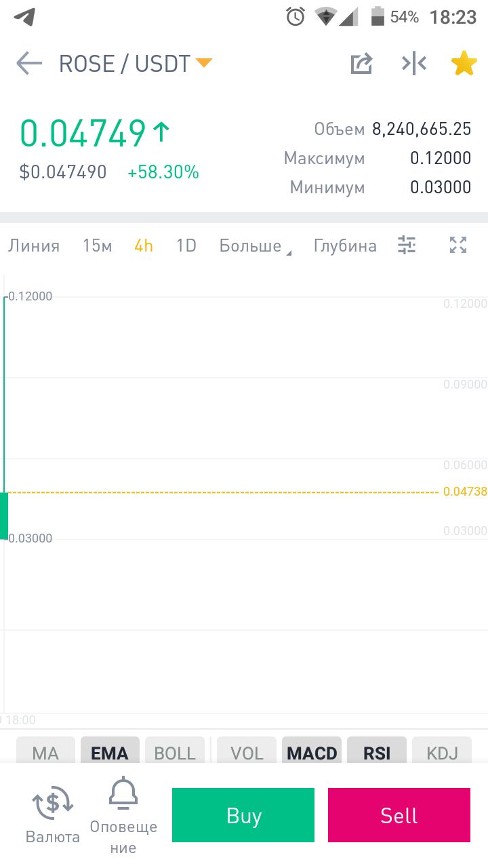This screenshot has height=868, width=488.
Task: Tap the 18:00 time axis label
Action: tap(20, 720)
